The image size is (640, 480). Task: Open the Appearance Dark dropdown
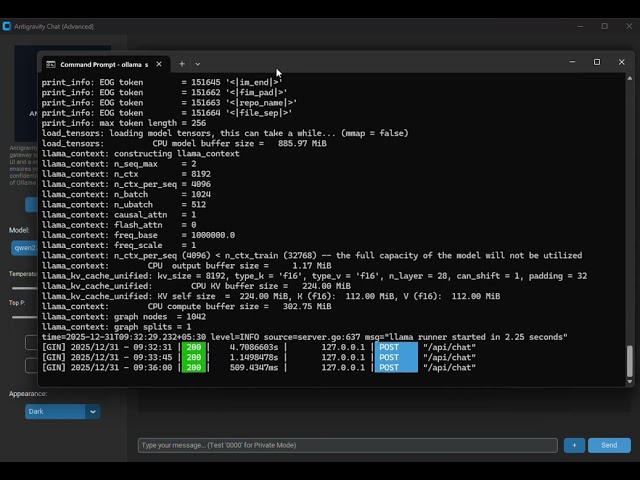pos(62,411)
